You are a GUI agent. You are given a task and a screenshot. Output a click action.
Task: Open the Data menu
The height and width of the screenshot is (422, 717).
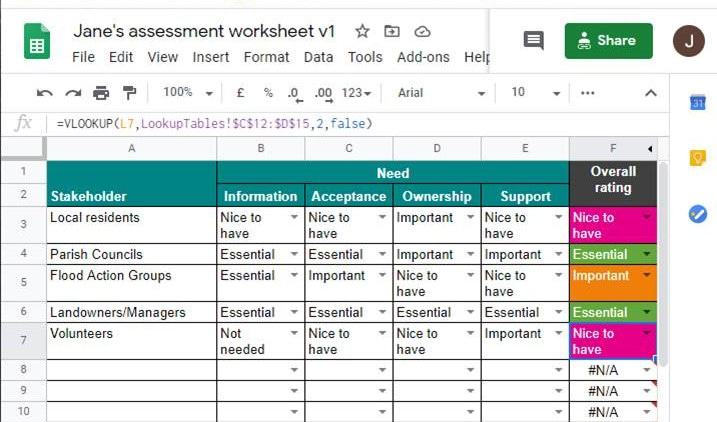pos(318,57)
